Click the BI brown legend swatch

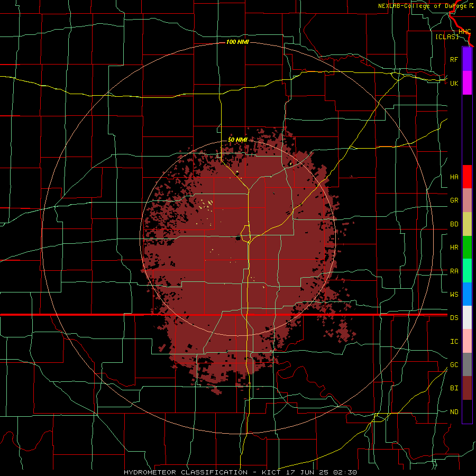coord(467,388)
